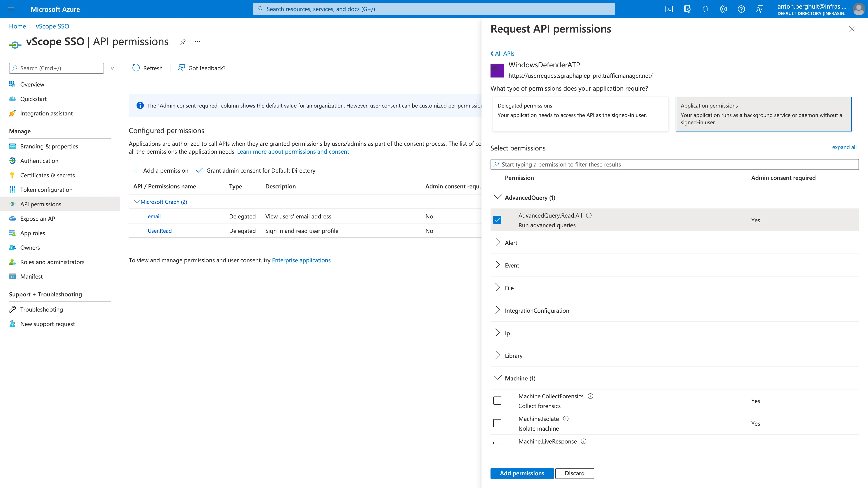Click the WindowsDefenderATP purple app icon
The height and width of the screenshot is (488, 868).
[x=497, y=70]
